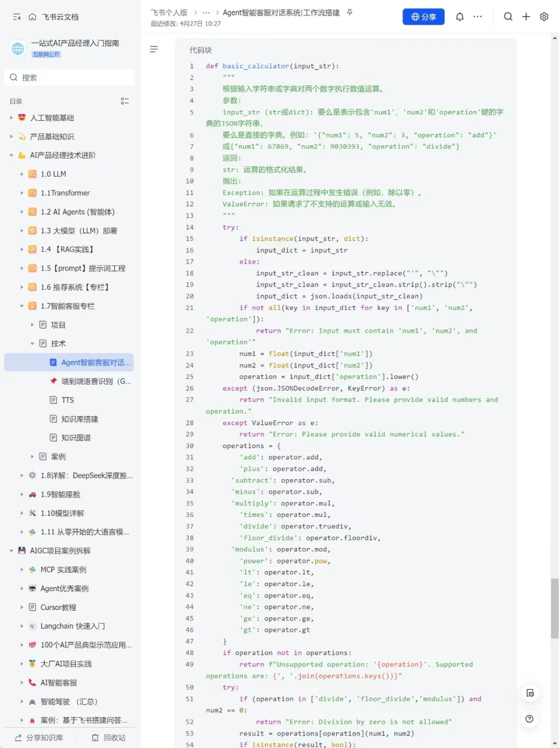The width and height of the screenshot is (560, 748).
Task: Open the settings gear in top bar
Action: pos(544,17)
